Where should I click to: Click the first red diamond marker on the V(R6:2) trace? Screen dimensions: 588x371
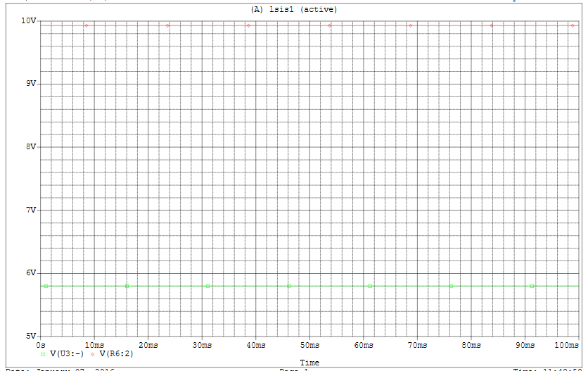[87, 25]
